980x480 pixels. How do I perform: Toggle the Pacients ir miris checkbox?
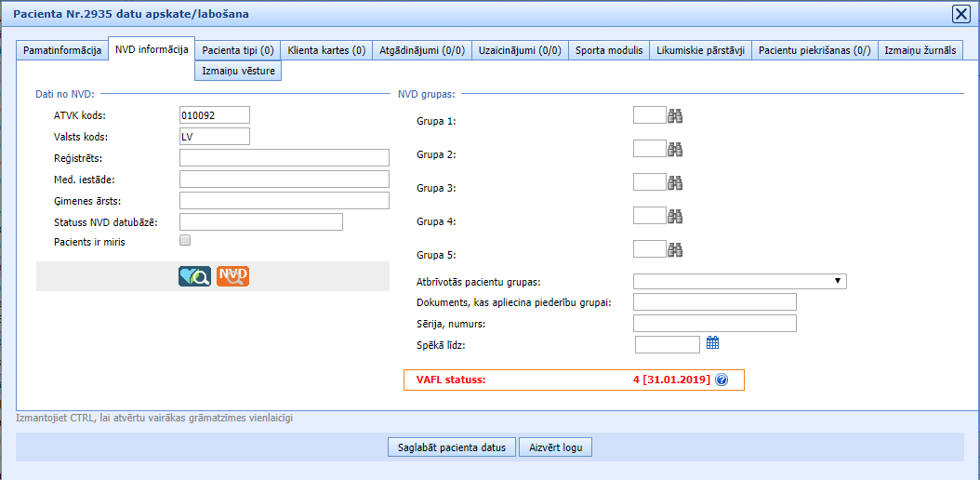click(185, 240)
